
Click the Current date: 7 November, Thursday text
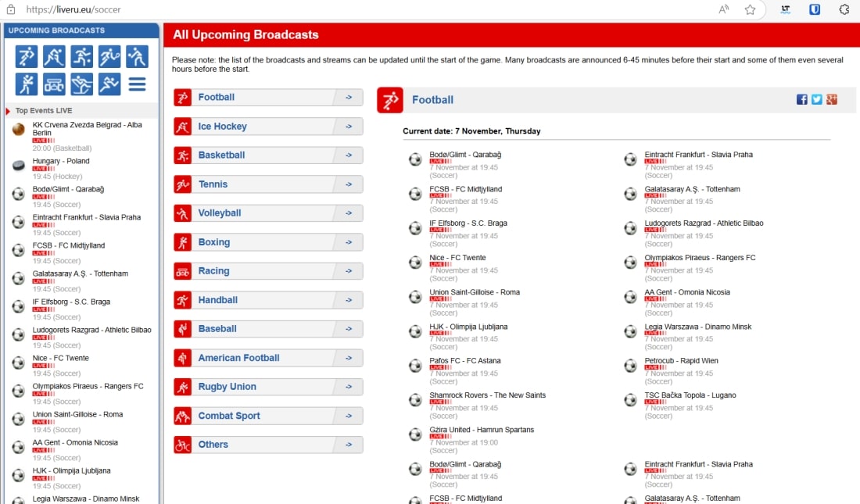click(x=471, y=131)
